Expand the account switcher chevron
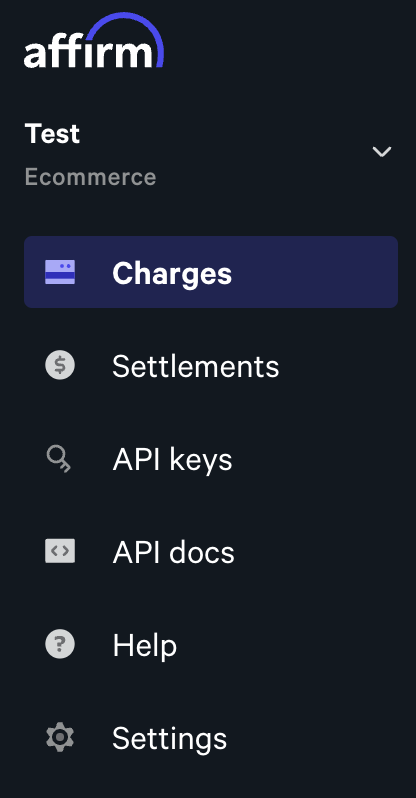Viewport: 416px width, 798px height. pos(381,152)
